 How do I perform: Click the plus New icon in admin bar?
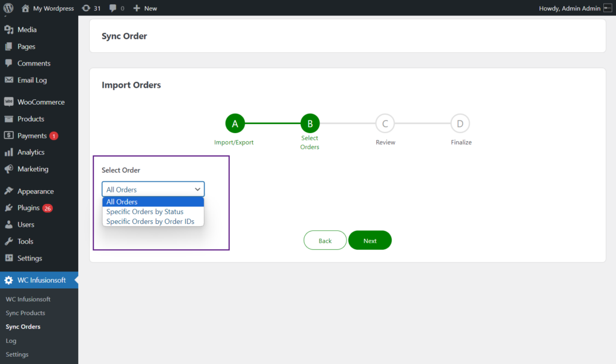(x=137, y=8)
